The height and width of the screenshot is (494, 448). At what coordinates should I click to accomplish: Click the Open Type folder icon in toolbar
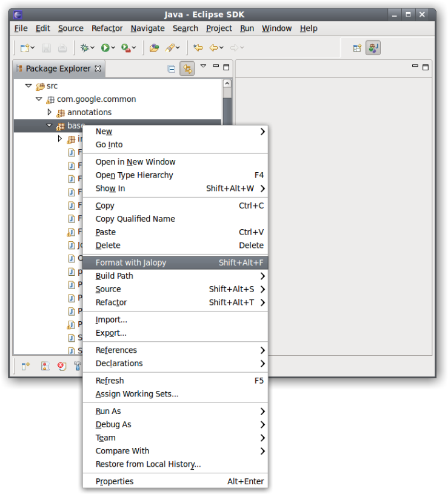(x=154, y=48)
